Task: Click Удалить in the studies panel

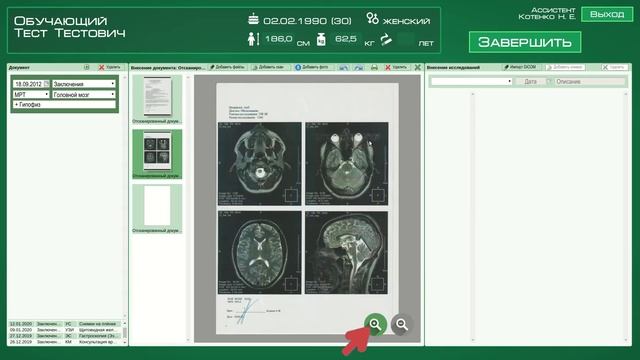Action: (614, 67)
